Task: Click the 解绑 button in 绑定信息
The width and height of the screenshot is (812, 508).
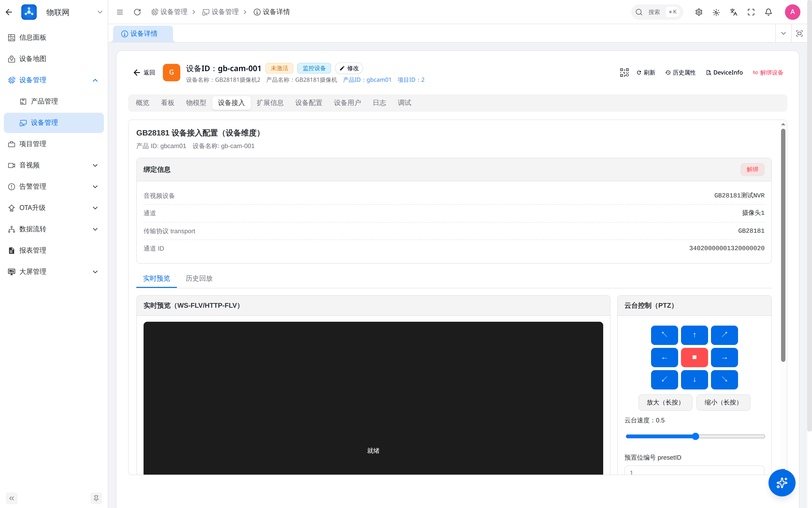Action: [752, 169]
